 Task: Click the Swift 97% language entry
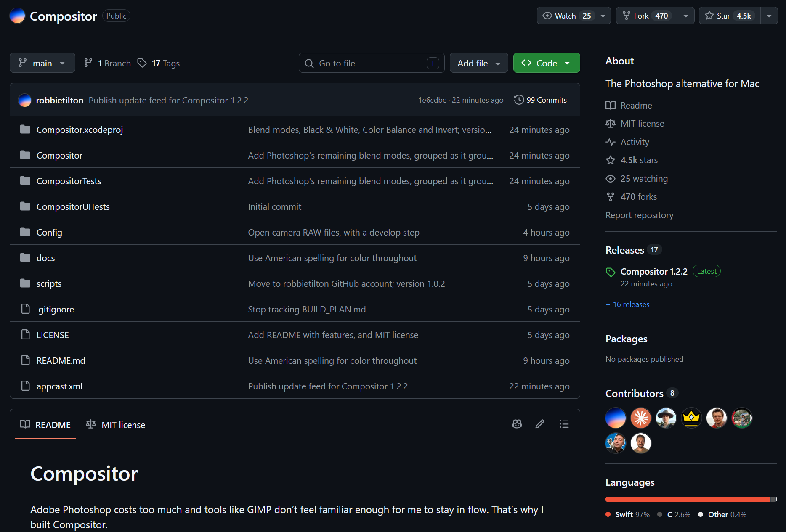[628, 515]
